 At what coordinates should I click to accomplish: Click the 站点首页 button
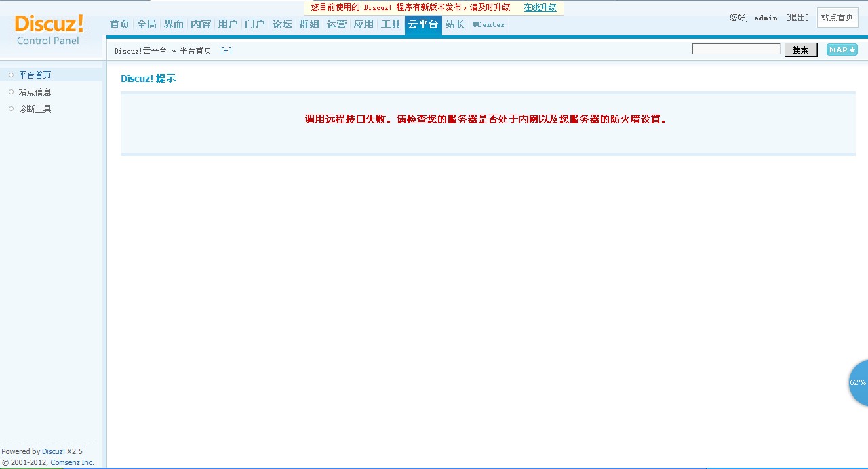tap(837, 18)
